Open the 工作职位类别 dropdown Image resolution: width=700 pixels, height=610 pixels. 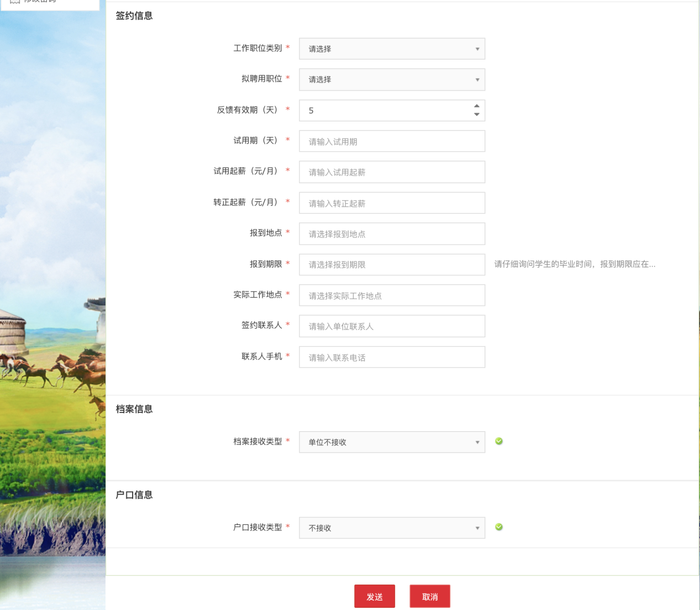click(392, 49)
